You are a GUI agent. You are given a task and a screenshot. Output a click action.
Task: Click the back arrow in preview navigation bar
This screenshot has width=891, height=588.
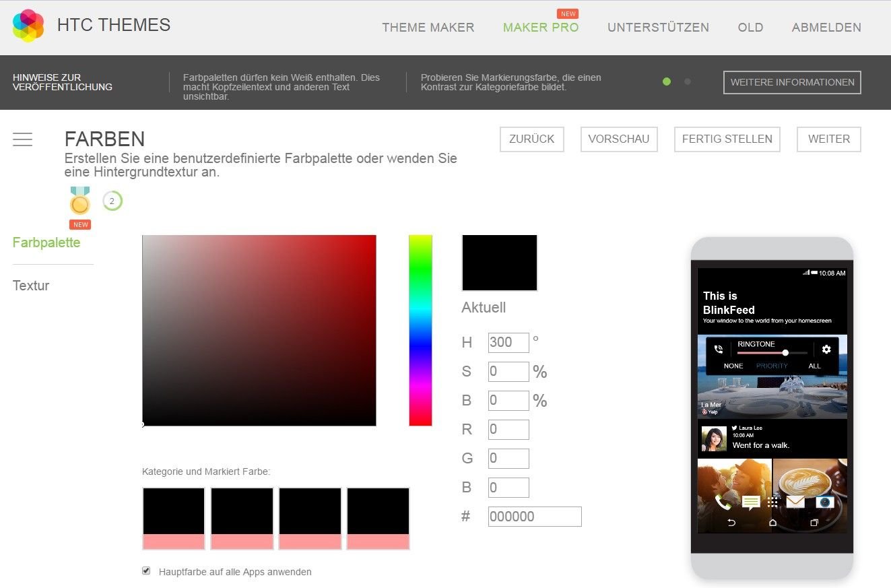[731, 523]
